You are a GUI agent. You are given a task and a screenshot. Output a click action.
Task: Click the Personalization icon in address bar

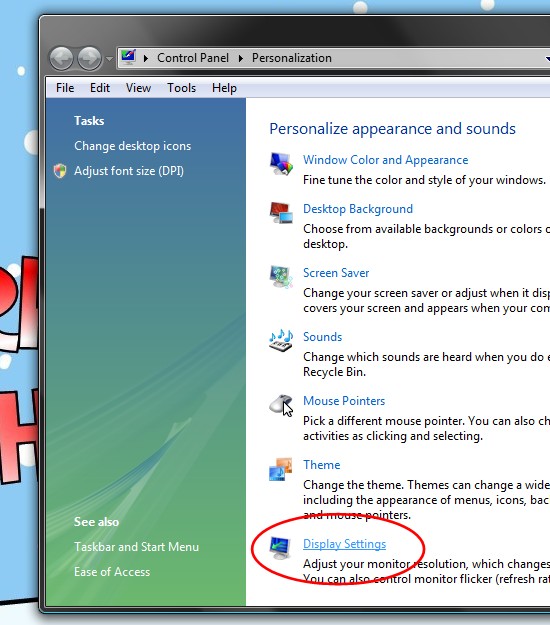pos(128,57)
